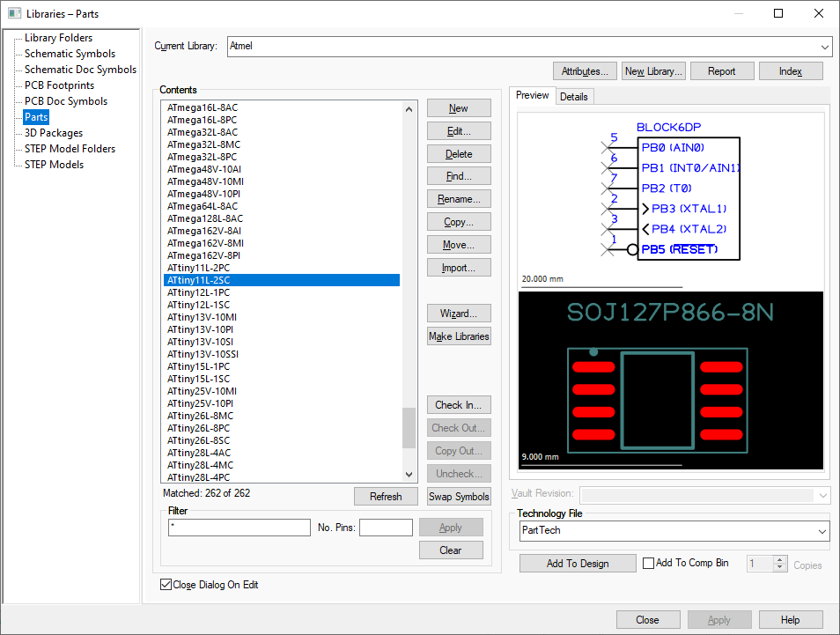Select 3D Packages in the library tree
840x635 pixels.
point(53,133)
